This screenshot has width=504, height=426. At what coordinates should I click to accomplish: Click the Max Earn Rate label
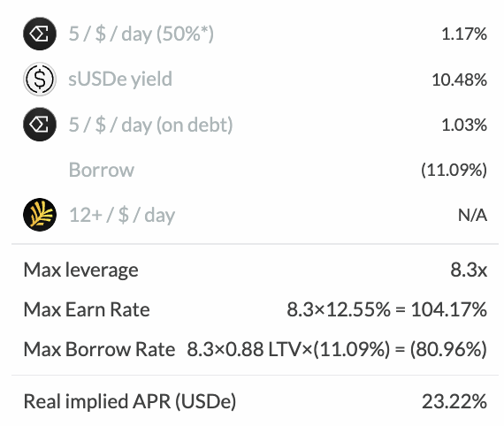point(87,309)
